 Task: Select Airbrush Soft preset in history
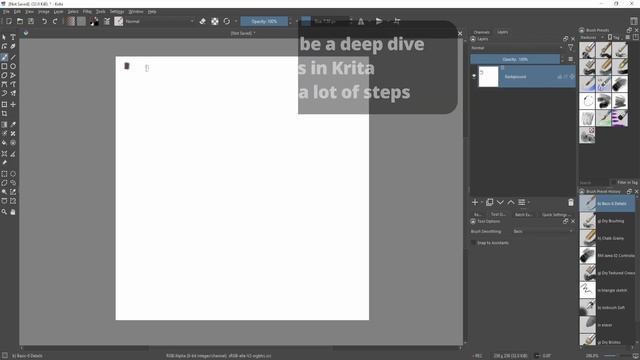[x=607, y=307]
